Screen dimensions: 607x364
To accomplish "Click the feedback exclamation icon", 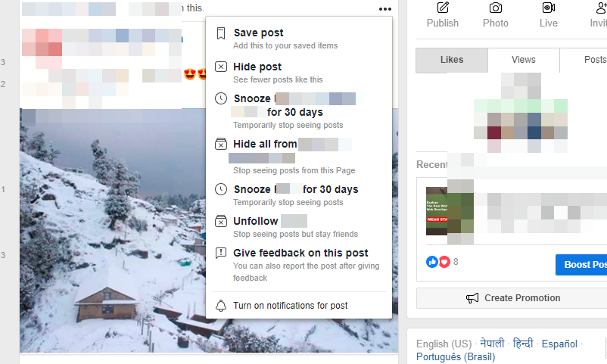I will (x=221, y=254).
